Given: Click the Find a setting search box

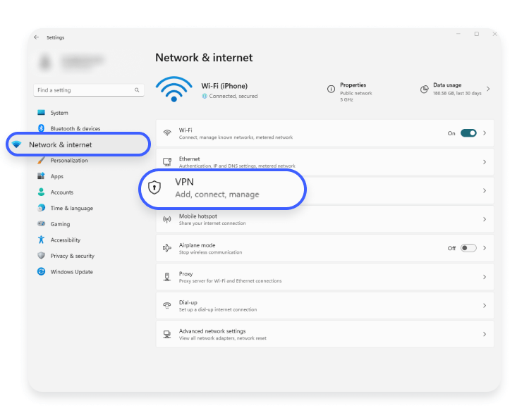Looking at the screenshot, I should click(x=83, y=90).
